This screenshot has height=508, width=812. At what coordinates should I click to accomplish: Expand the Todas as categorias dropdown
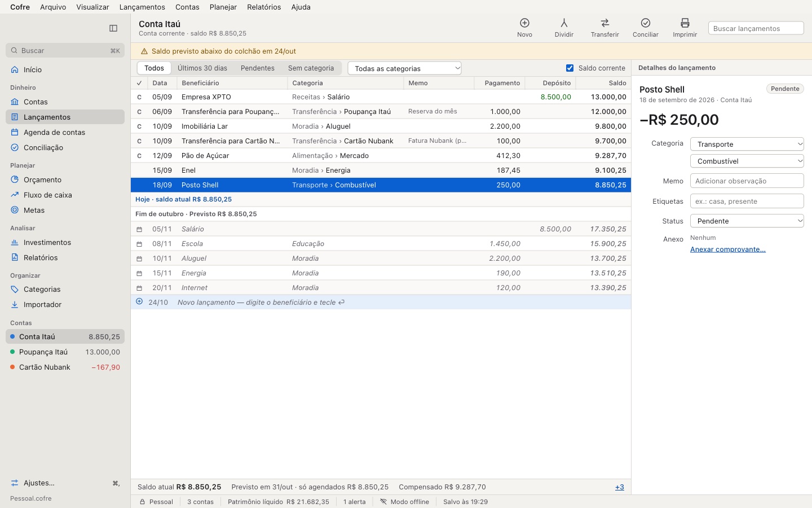[405, 68]
